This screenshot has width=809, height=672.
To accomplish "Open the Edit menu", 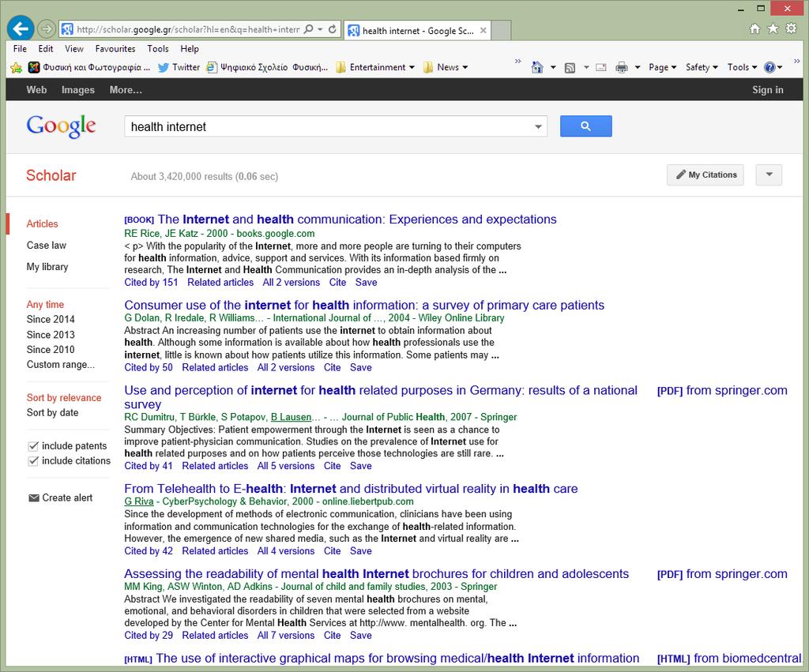I will (45, 49).
